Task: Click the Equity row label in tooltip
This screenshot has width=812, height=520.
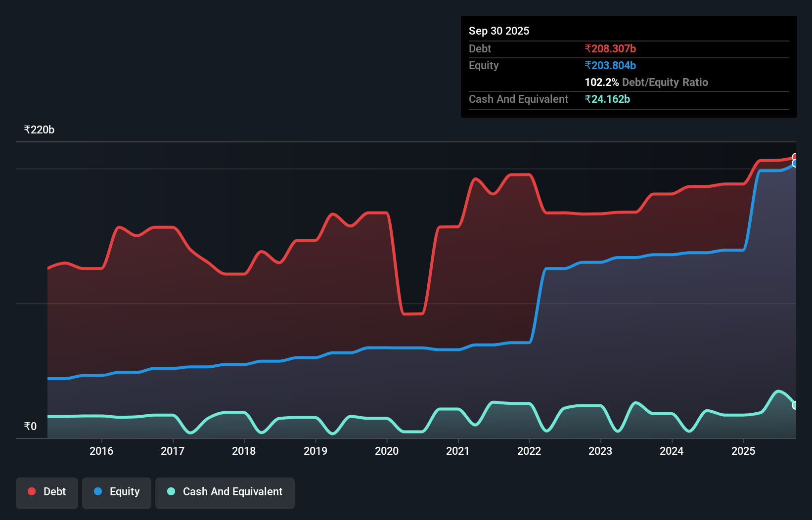Action: coord(484,65)
